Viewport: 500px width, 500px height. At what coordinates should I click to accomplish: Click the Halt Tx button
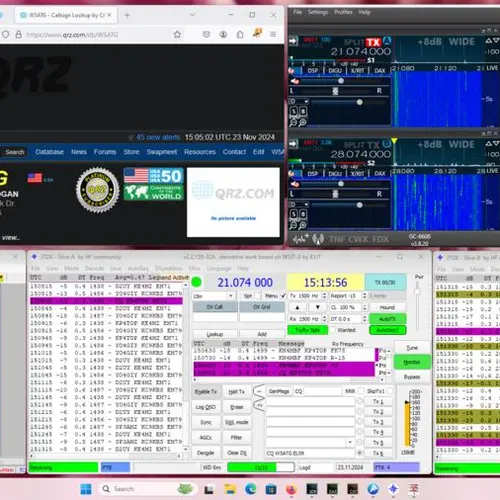pos(236,391)
